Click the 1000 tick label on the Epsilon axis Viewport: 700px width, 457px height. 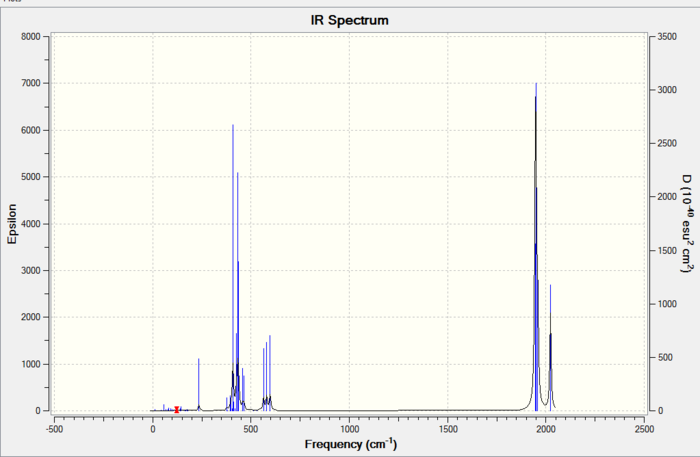[31, 364]
